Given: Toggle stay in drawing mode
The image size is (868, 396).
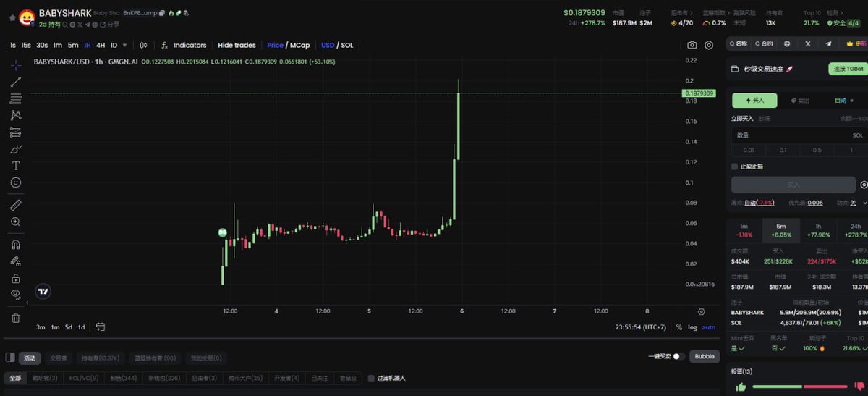Looking at the screenshot, I should click(16, 261).
